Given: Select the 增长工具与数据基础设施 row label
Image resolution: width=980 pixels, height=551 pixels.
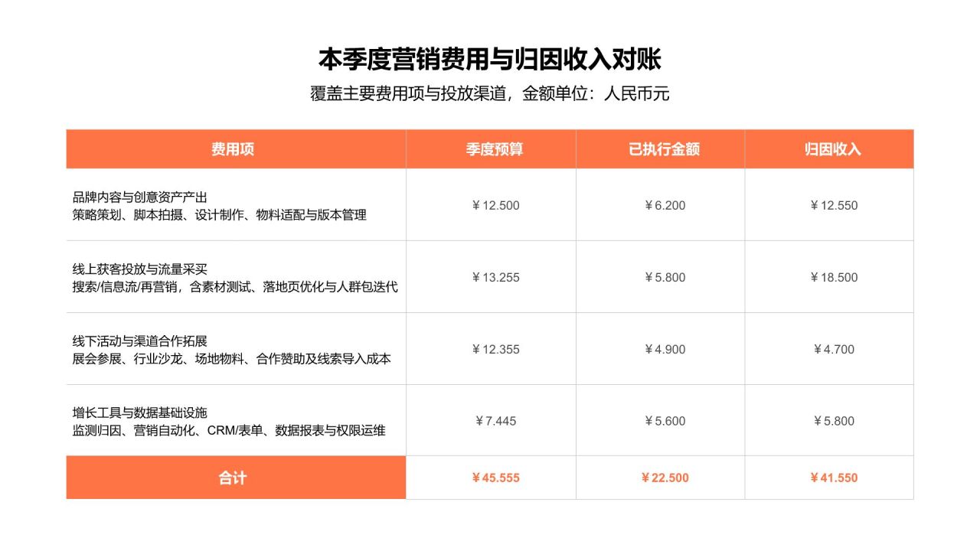Looking at the screenshot, I should click(140, 413).
